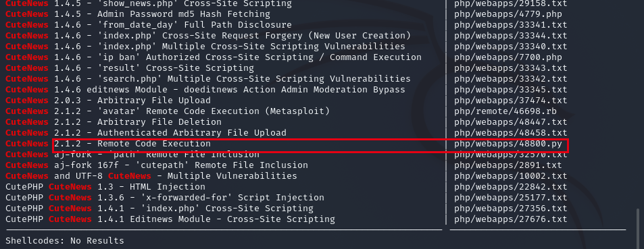Click 'Admin Password md5 Hash Fetching' entry

point(184,14)
